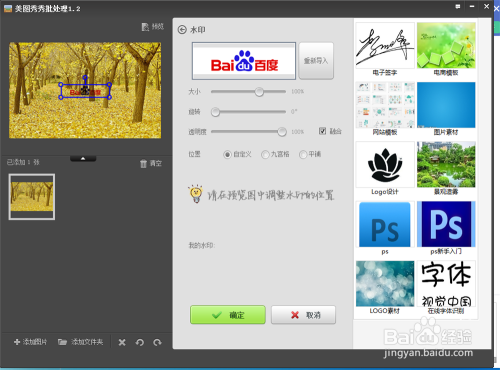Go back using the 水印 back arrow
The height and width of the screenshot is (370, 500).
(182, 30)
